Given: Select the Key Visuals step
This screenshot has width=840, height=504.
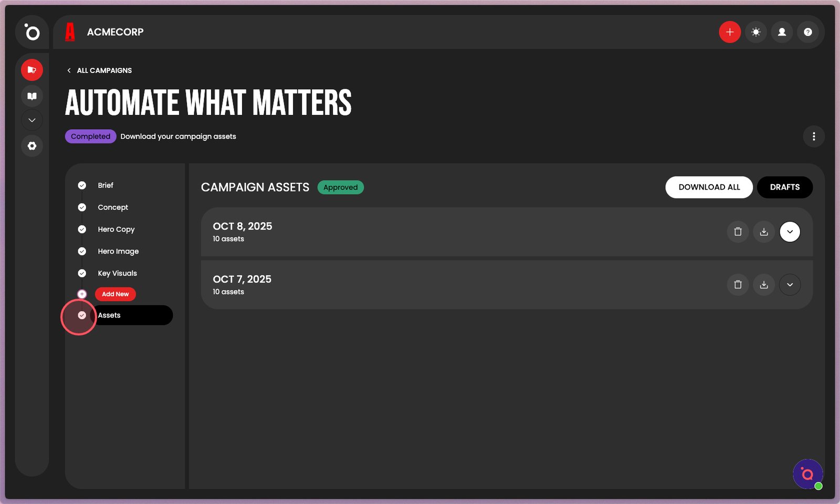Looking at the screenshot, I should (117, 274).
